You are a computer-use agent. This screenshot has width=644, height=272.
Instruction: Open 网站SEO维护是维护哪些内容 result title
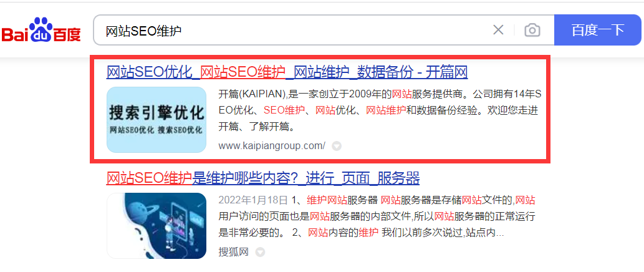(263, 178)
